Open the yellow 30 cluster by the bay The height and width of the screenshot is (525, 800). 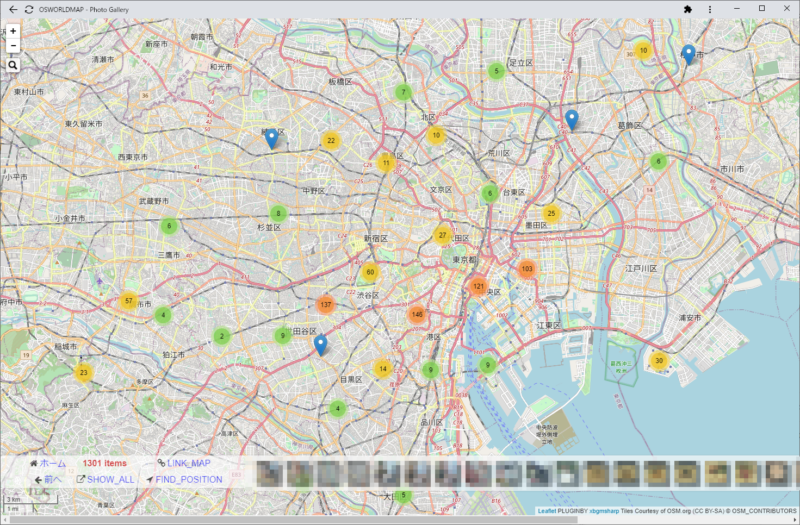coord(659,360)
